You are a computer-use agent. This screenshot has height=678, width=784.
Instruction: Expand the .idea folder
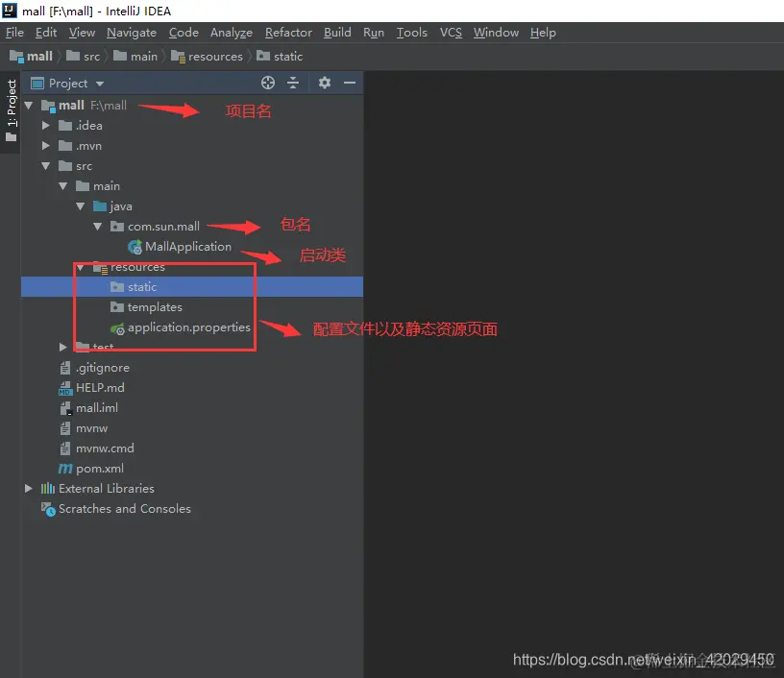pyautogui.click(x=45, y=126)
